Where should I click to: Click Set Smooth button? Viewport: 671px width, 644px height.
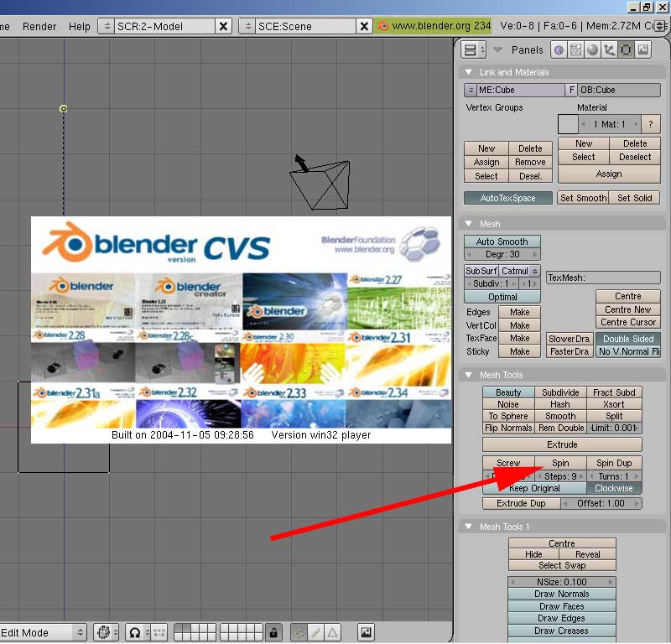pyautogui.click(x=583, y=198)
